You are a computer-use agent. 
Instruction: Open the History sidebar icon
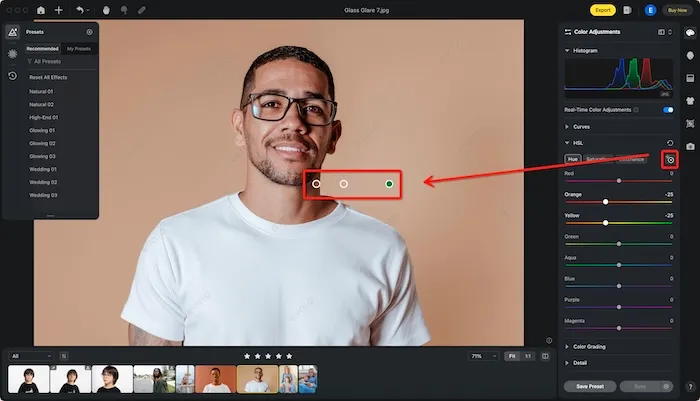coord(12,76)
